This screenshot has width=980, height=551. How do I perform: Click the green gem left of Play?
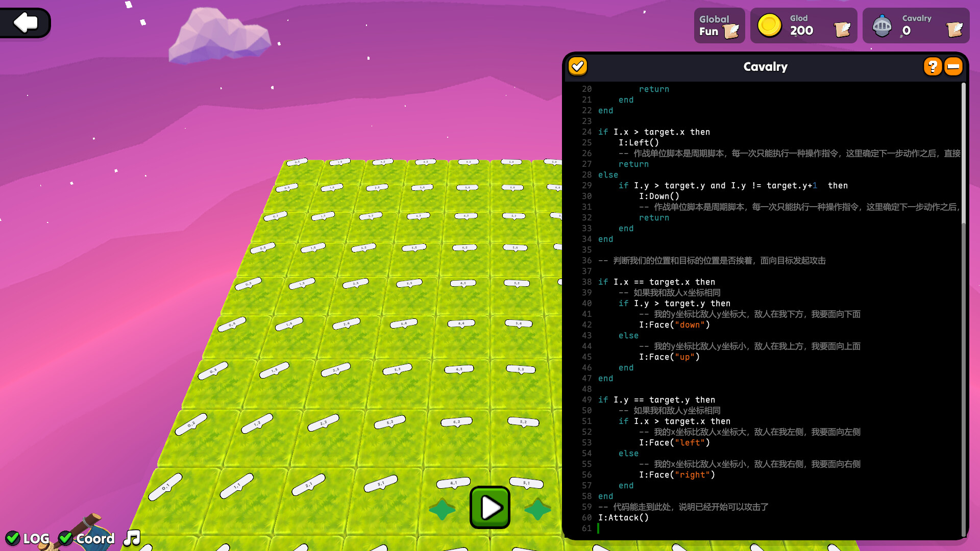point(442,508)
